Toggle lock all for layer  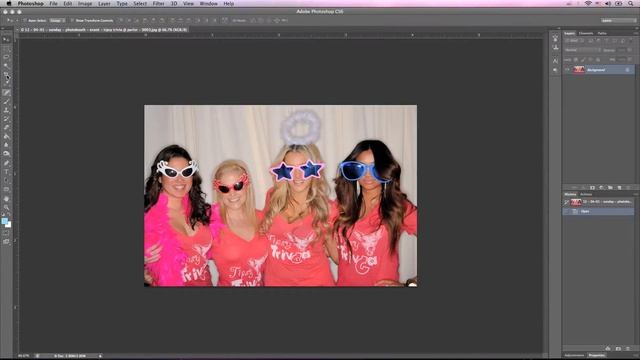(598, 60)
